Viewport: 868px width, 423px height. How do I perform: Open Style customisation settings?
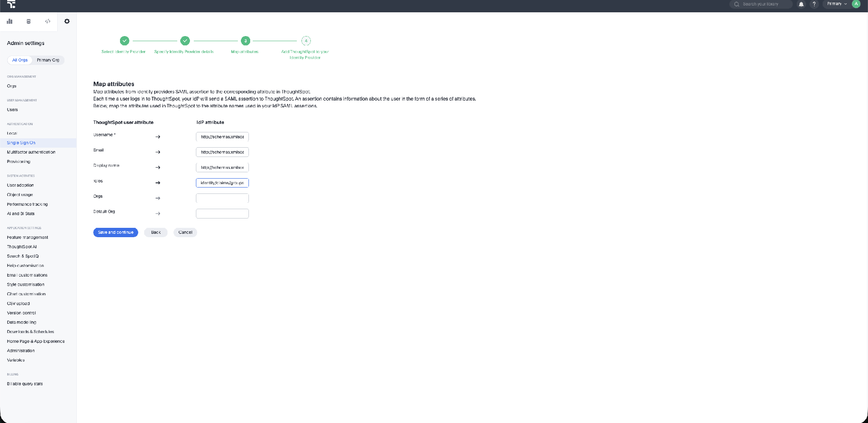coord(25,285)
